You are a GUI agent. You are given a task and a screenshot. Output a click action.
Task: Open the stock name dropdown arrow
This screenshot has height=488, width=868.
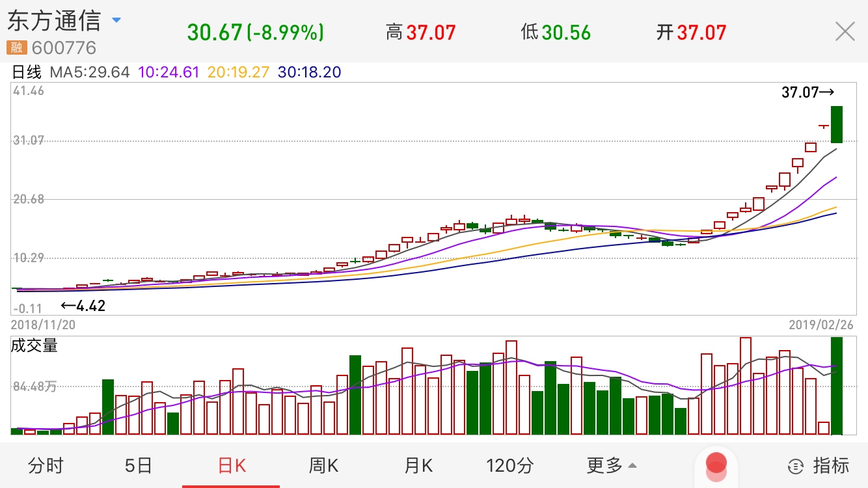coord(116,20)
